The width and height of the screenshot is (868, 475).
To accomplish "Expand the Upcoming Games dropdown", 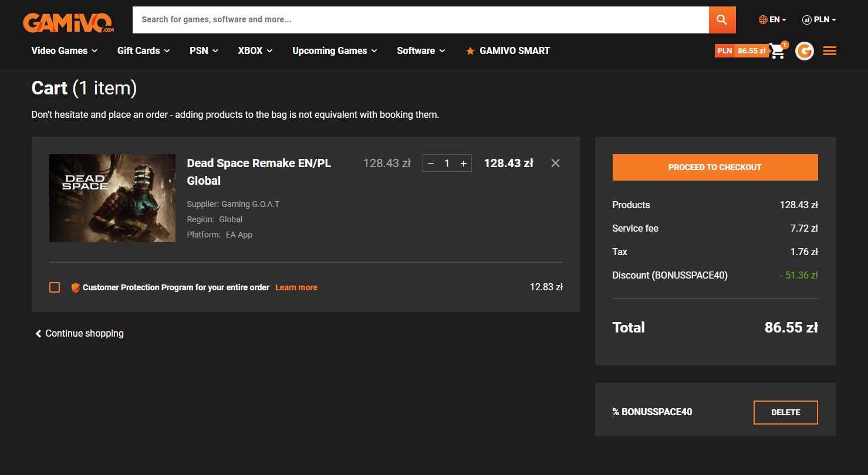I will point(335,51).
